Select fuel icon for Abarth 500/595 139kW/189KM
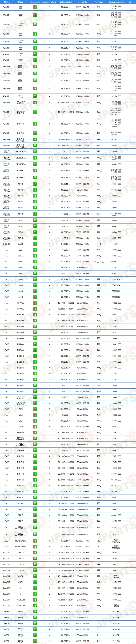136x644 pixels. pyautogui.click(x=35, y=34)
